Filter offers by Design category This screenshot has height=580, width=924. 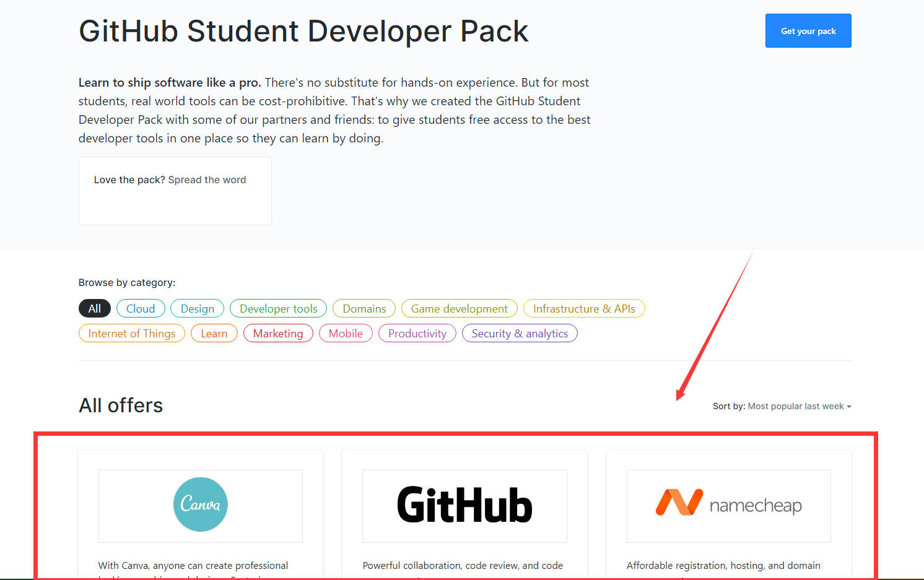coord(198,309)
